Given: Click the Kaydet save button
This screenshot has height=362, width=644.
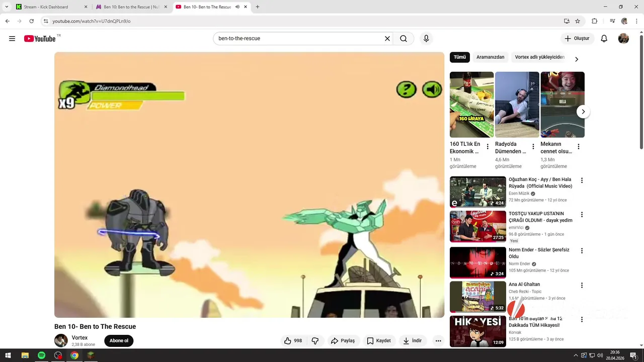Looking at the screenshot, I should 379,341.
